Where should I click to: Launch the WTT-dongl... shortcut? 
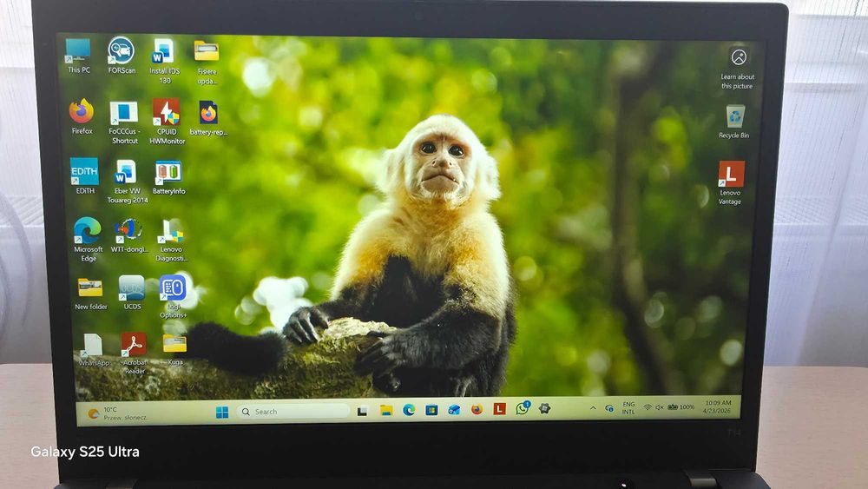point(129,236)
